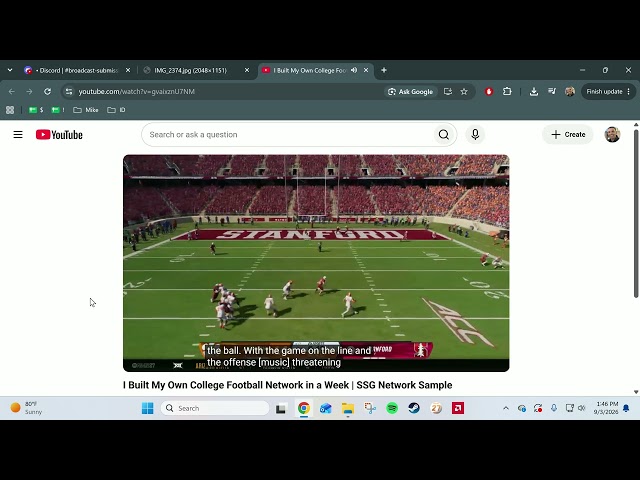640x480 pixels.
Task: Start voice search with microphone icon
Action: (475, 134)
